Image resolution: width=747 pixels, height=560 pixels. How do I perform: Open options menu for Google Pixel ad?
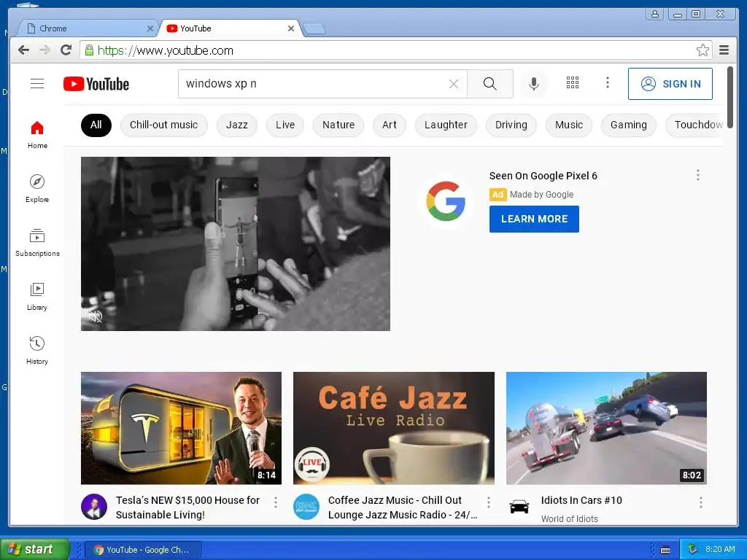click(x=698, y=175)
